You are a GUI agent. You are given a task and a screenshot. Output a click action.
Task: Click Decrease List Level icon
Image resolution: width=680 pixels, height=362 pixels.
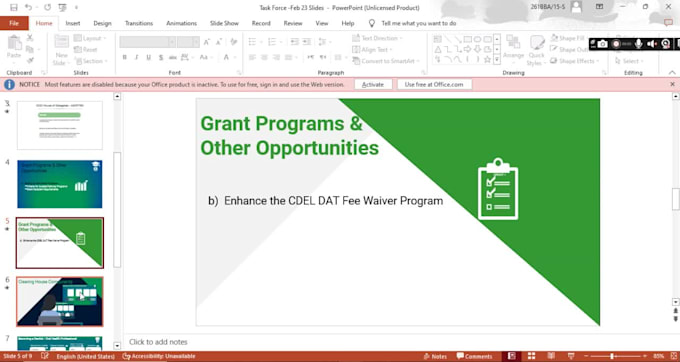pos(295,42)
